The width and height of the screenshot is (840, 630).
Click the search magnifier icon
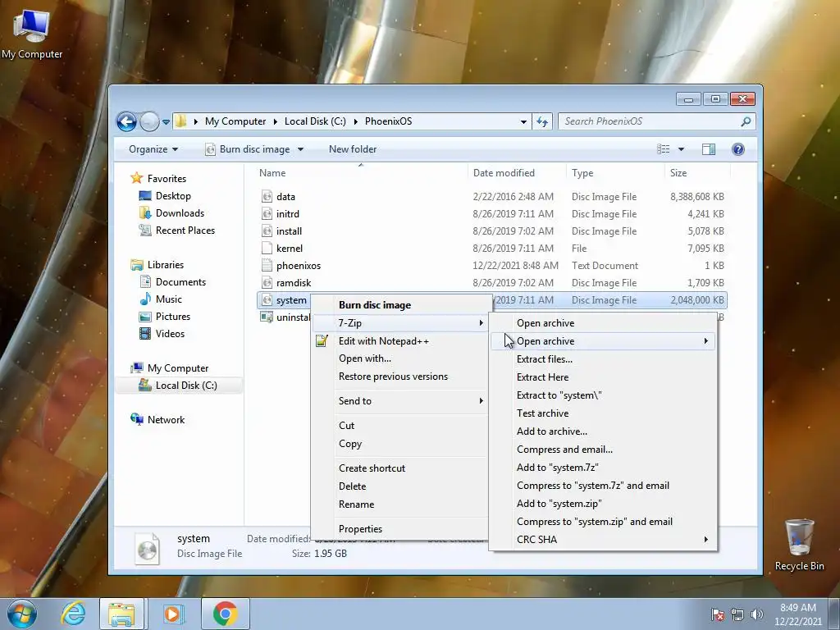pyautogui.click(x=746, y=121)
